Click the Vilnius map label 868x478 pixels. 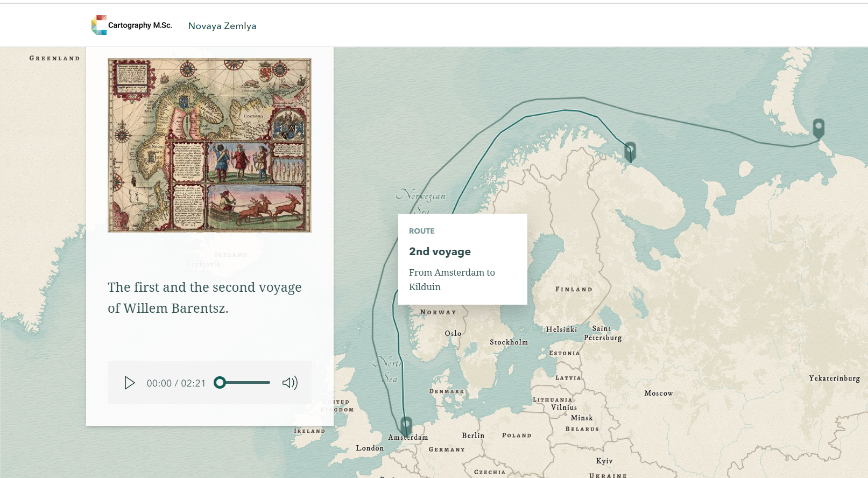(564, 407)
